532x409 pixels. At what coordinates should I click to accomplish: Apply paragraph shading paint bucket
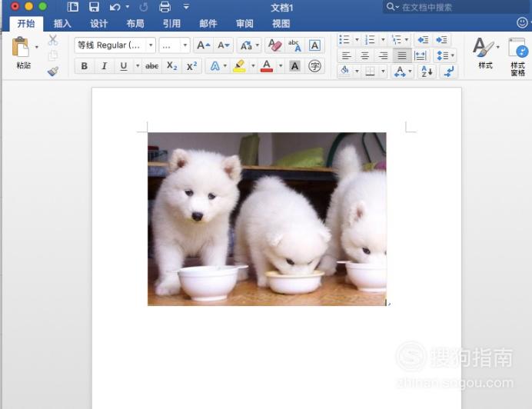(x=345, y=71)
